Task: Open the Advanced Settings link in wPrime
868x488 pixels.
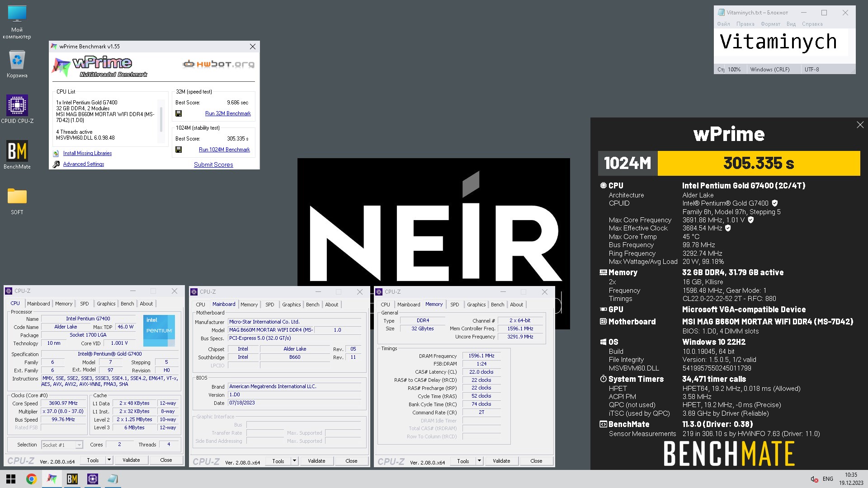Action: tap(84, 164)
